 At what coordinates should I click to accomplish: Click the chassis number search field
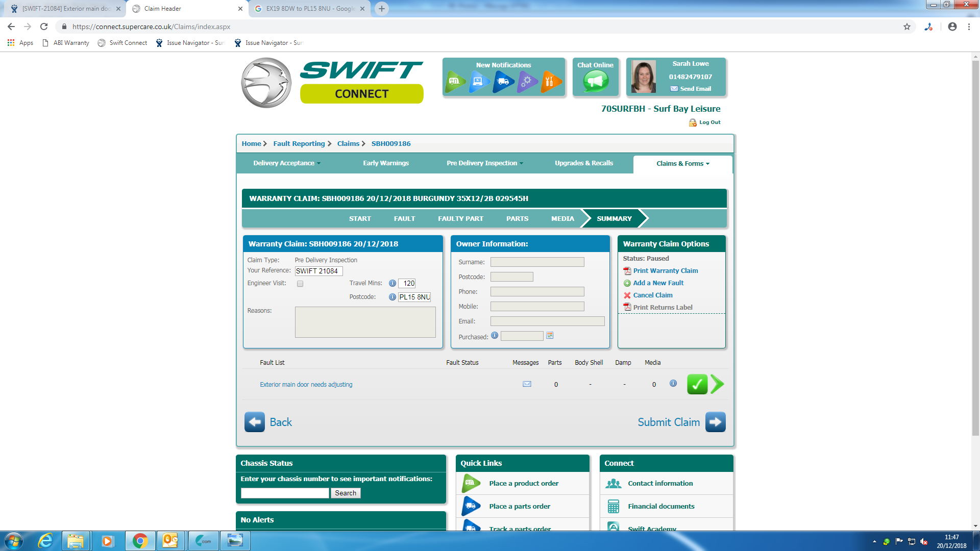285,493
